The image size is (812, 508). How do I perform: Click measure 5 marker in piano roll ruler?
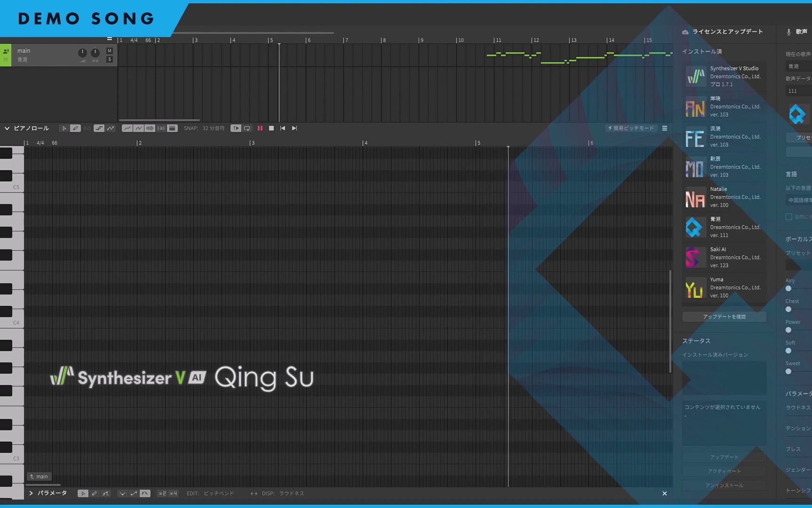[478, 143]
